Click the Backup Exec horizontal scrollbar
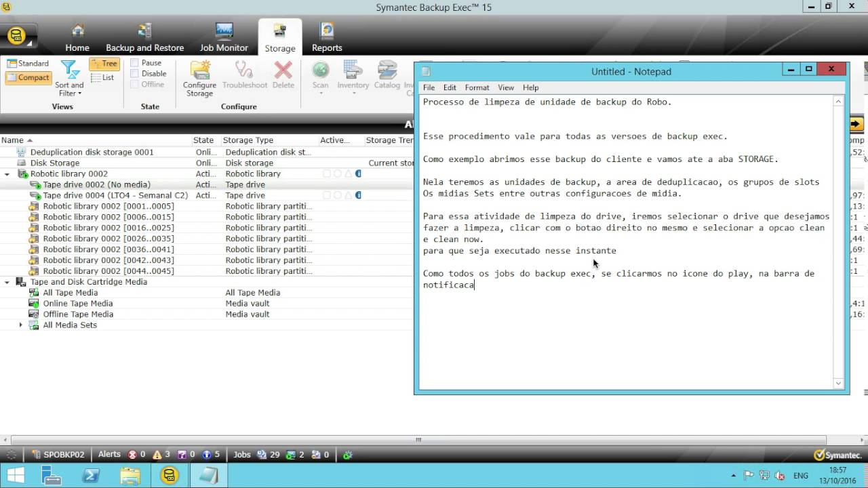This screenshot has width=868, height=488. (x=419, y=440)
